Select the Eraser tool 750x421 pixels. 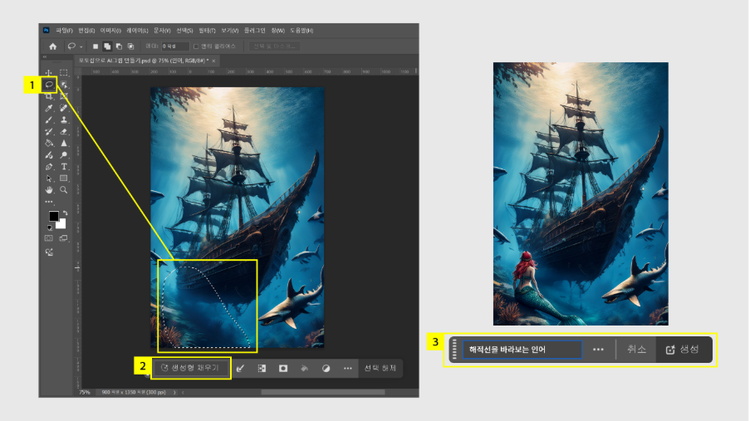tap(64, 132)
